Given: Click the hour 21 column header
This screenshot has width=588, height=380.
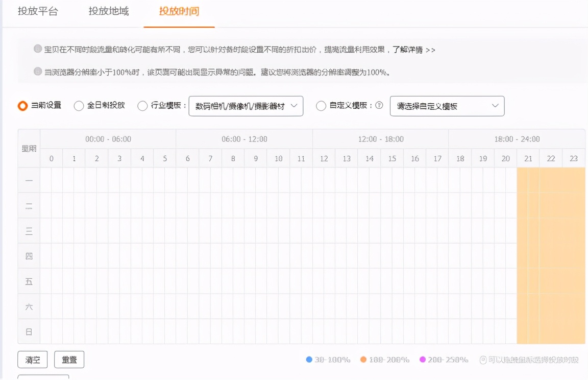Looking at the screenshot, I should [528, 158].
